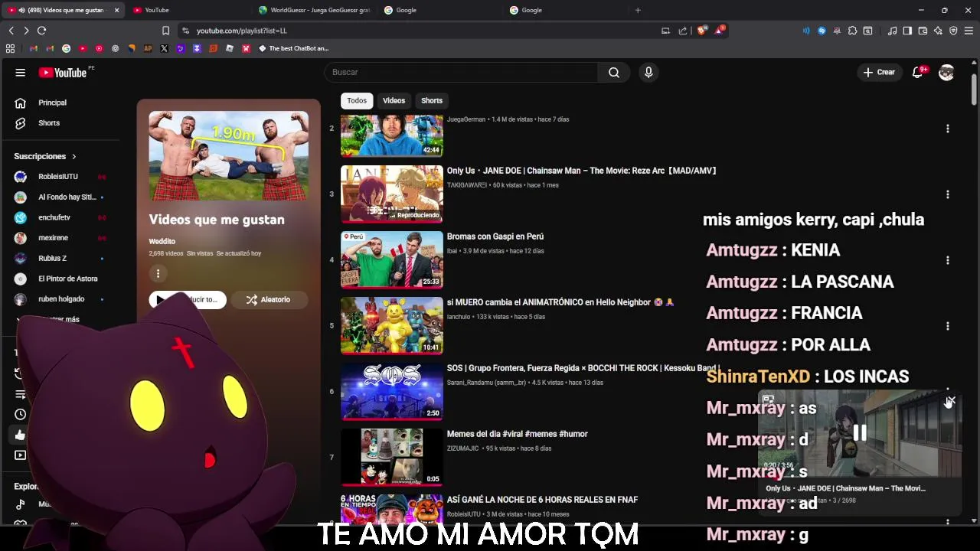This screenshot has height=551, width=980.
Task: Open the browser extensions puzzle icon
Action: click(852, 31)
